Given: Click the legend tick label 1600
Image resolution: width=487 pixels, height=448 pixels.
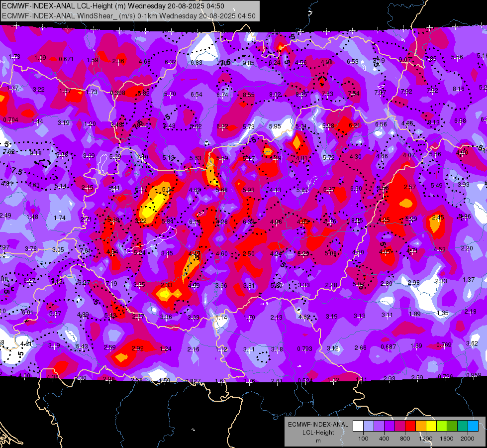Looking at the screenshot, I should pyautogui.click(x=447, y=439).
